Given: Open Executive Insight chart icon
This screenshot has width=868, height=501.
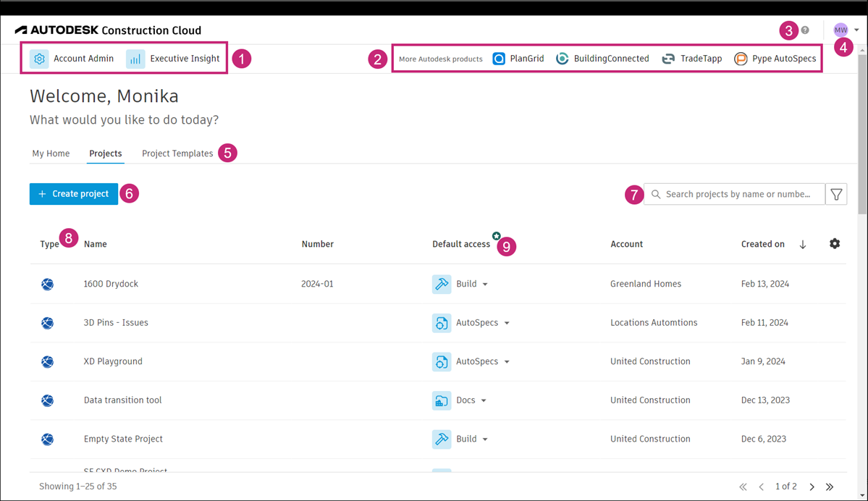Looking at the screenshot, I should click(x=135, y=59).
